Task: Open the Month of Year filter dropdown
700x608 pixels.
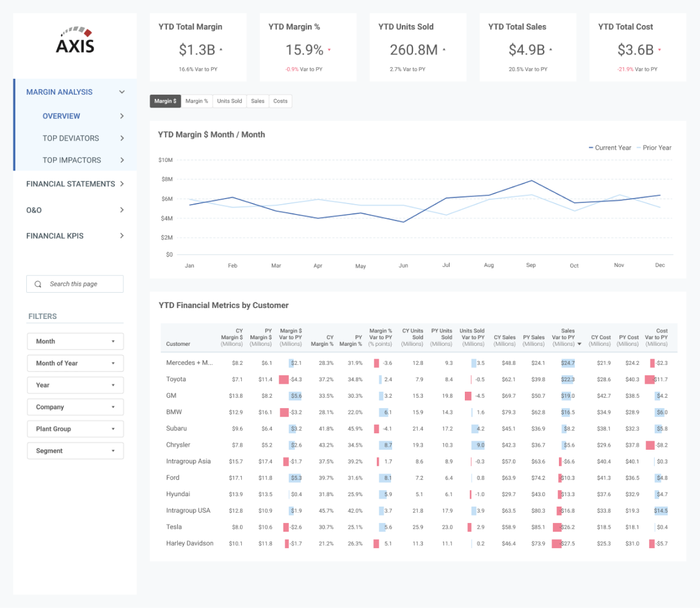Action: [x=75, y=363]
